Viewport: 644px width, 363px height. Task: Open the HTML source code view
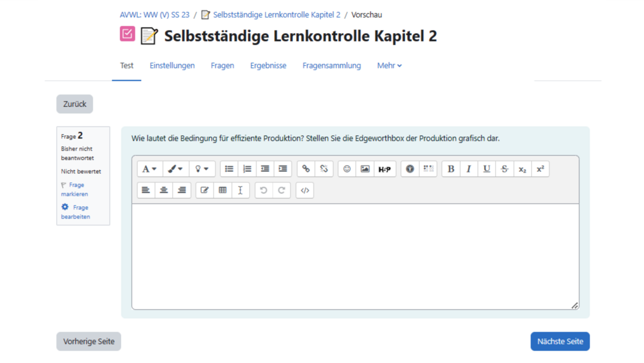[x=305, y=191]
